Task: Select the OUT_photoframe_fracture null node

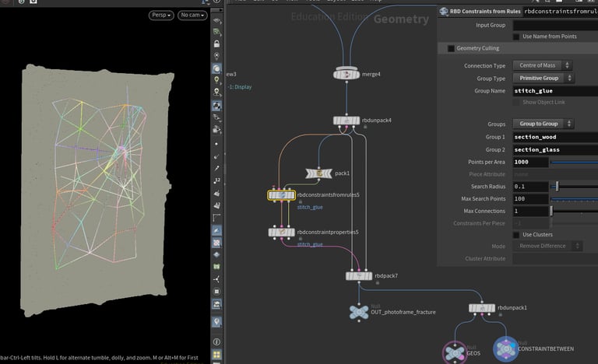Action: [359, 312]
